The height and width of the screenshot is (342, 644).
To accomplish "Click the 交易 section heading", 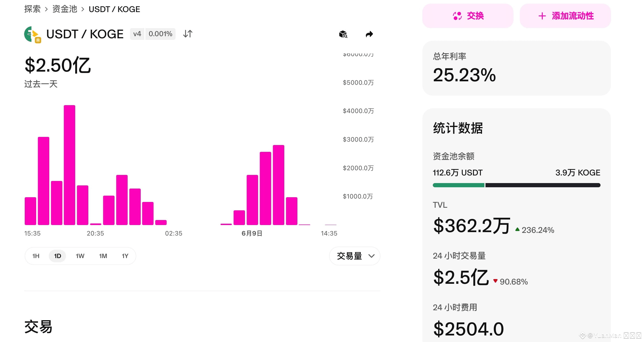I will (39, 327).
